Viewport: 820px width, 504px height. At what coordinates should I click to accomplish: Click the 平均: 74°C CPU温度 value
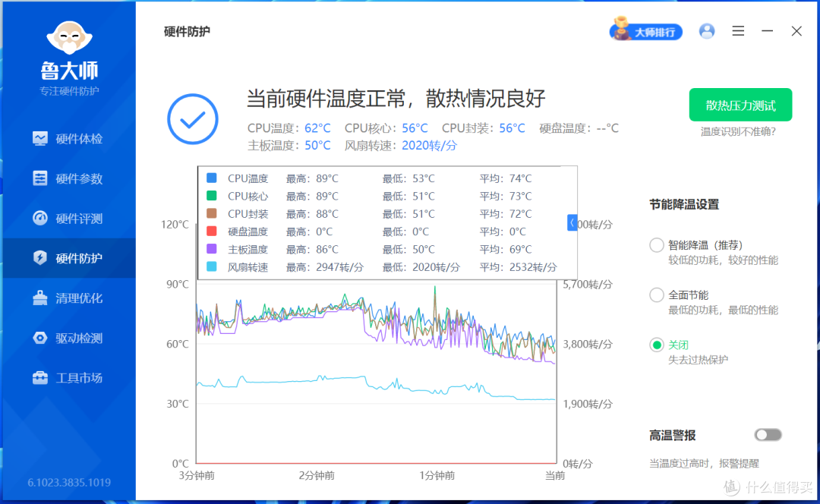505,178
